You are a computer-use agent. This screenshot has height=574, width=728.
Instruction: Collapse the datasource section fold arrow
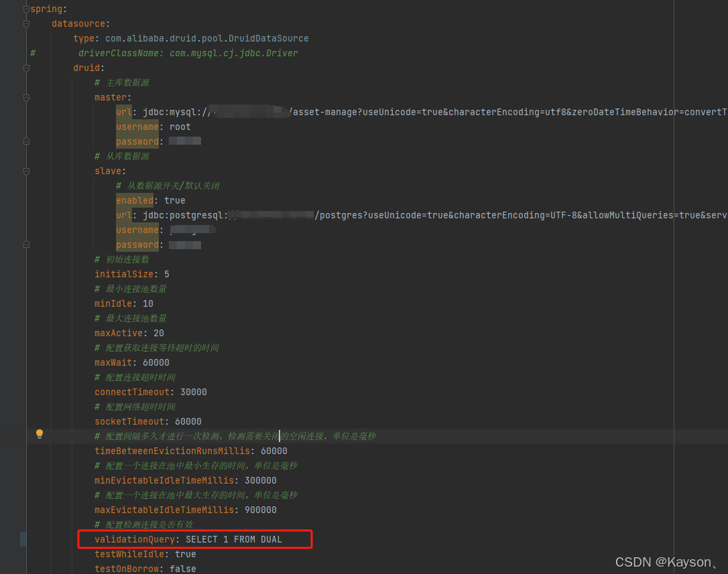[x=25, y=23]
